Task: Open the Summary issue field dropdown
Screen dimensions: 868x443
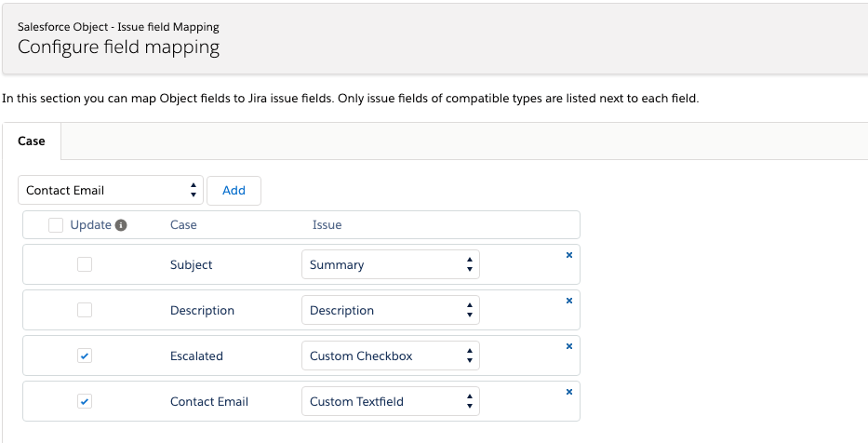Action: 391,264
